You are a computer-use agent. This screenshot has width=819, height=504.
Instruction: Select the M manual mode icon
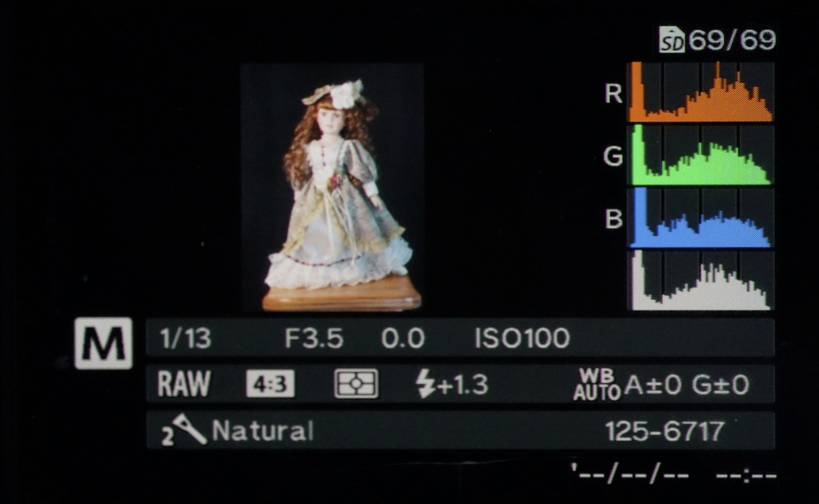(103, 343)
